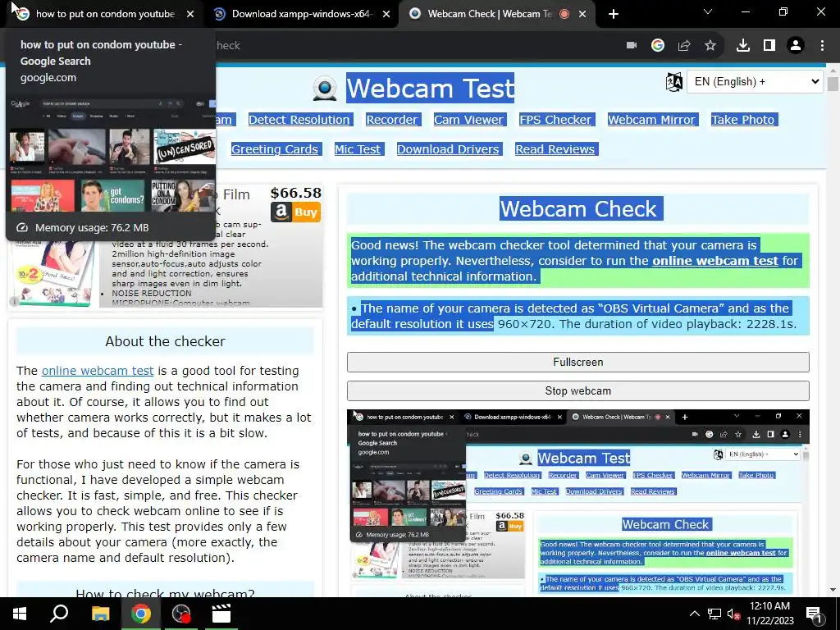
Task: Open the Detect Resolution link
Action: 299,120
